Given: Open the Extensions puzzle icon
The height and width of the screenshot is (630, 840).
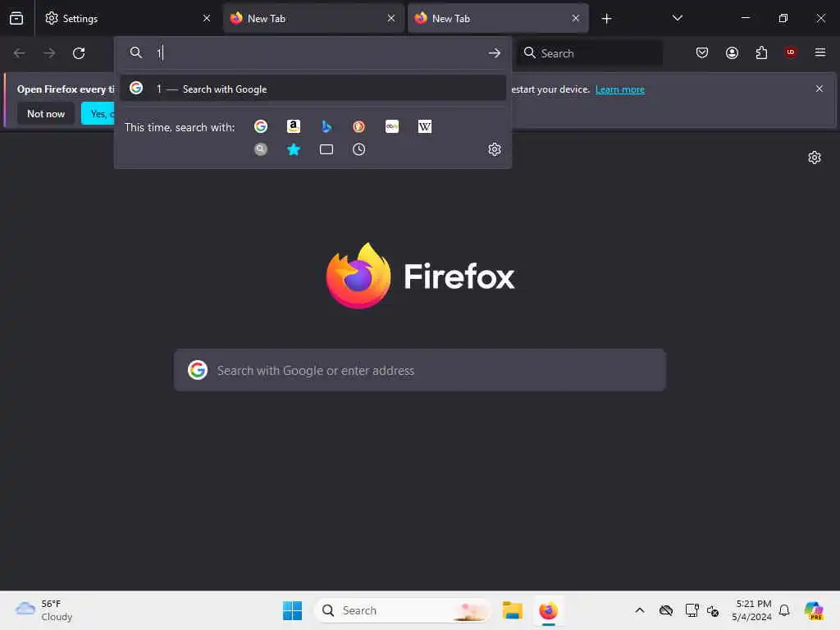Looking at the screenshot, I should [x=761, y=52].
